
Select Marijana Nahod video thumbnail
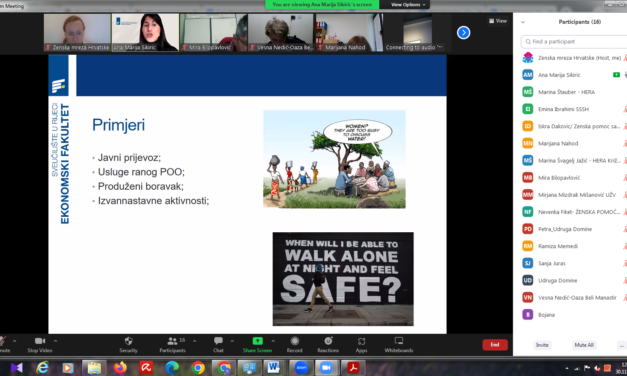pyautogui.click(x=349, y=32)
